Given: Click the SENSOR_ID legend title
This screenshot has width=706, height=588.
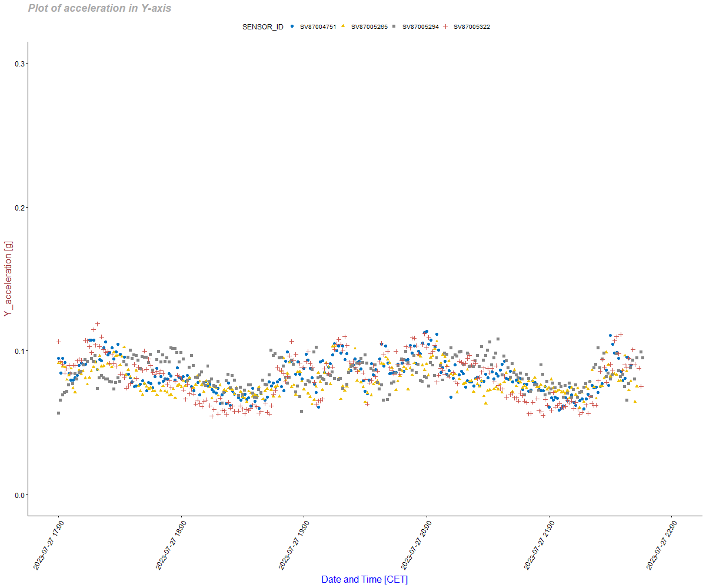Looking at the screenshot, I should tap(263, 27).
